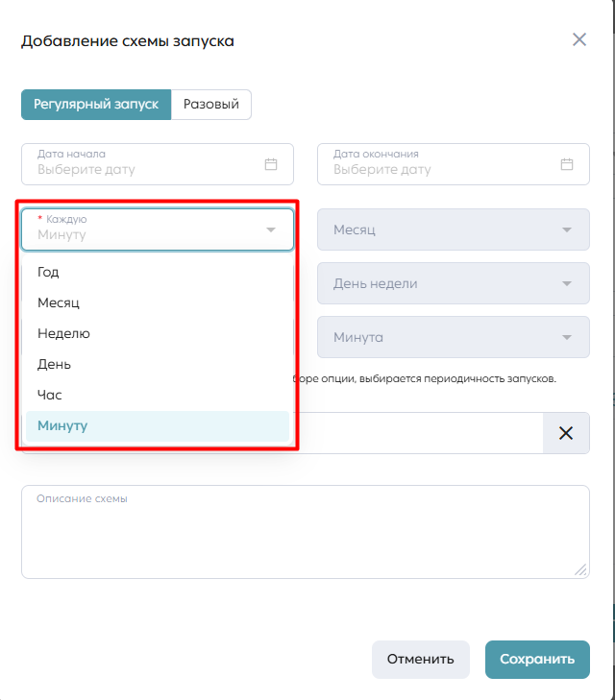Expand the День недели dropdown
This screenshot has width=615, height=700.
pyautogui.click(x=454, y=283)
